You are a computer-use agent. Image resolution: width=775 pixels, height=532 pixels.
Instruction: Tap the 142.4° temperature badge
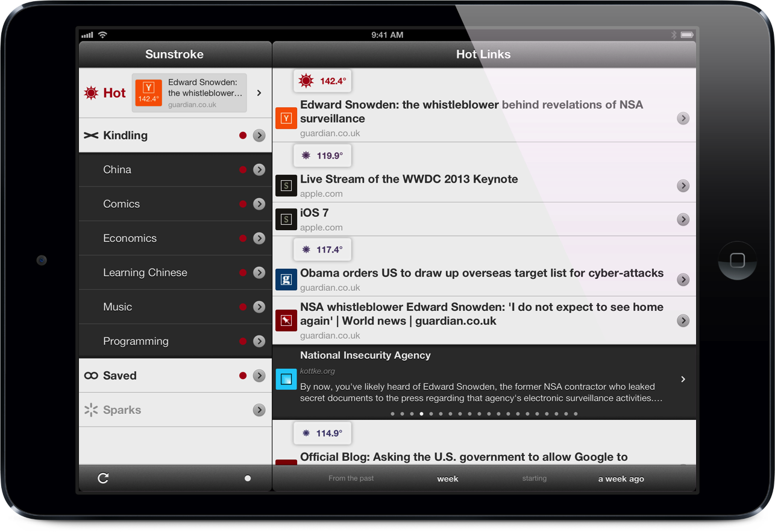coord(322,81)
